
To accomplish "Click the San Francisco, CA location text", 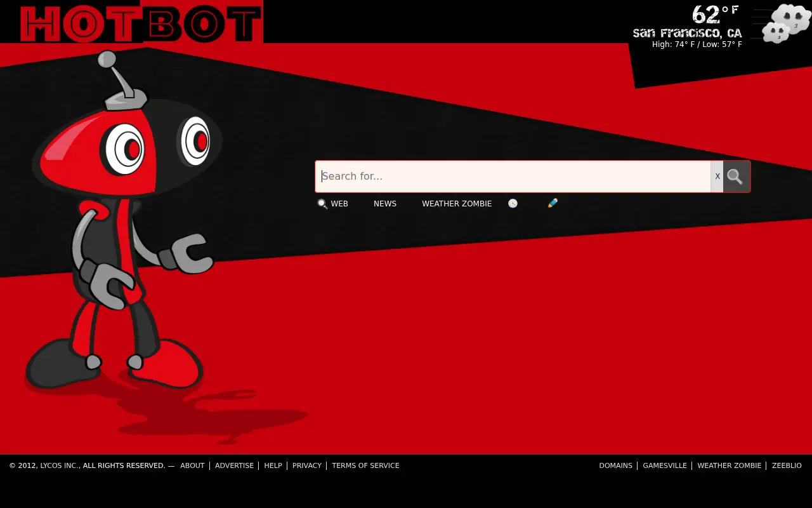I will point(687,33).
